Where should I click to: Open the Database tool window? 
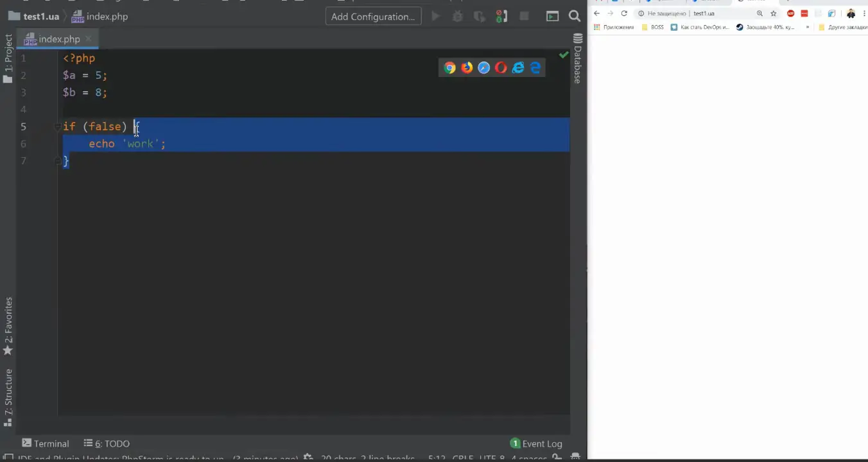[x=578, y=59]
